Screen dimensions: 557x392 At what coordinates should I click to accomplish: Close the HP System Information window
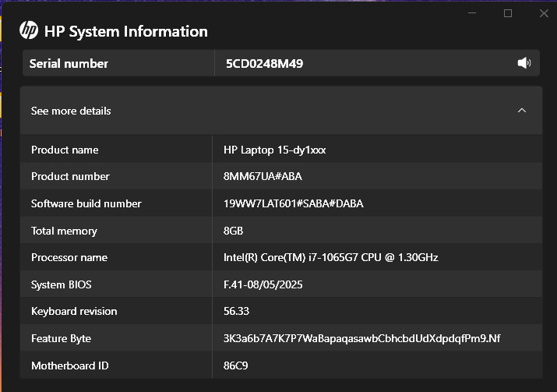tap(544, 13)
